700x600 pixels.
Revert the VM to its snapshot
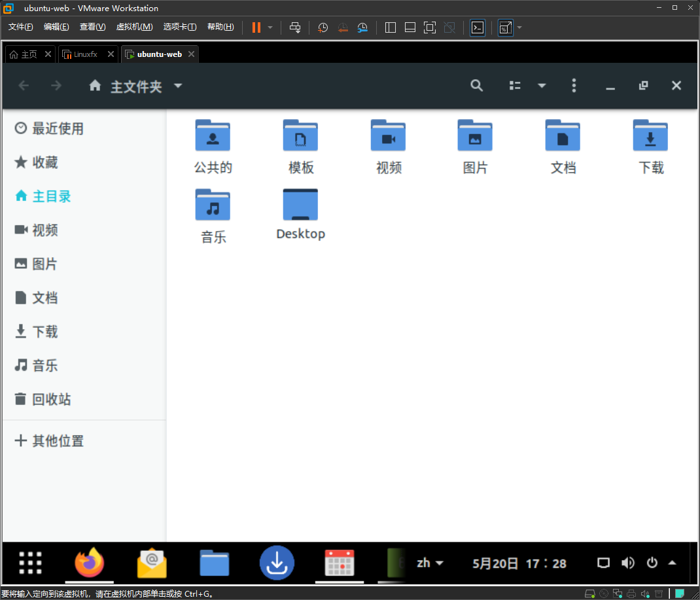coord(343,27)
